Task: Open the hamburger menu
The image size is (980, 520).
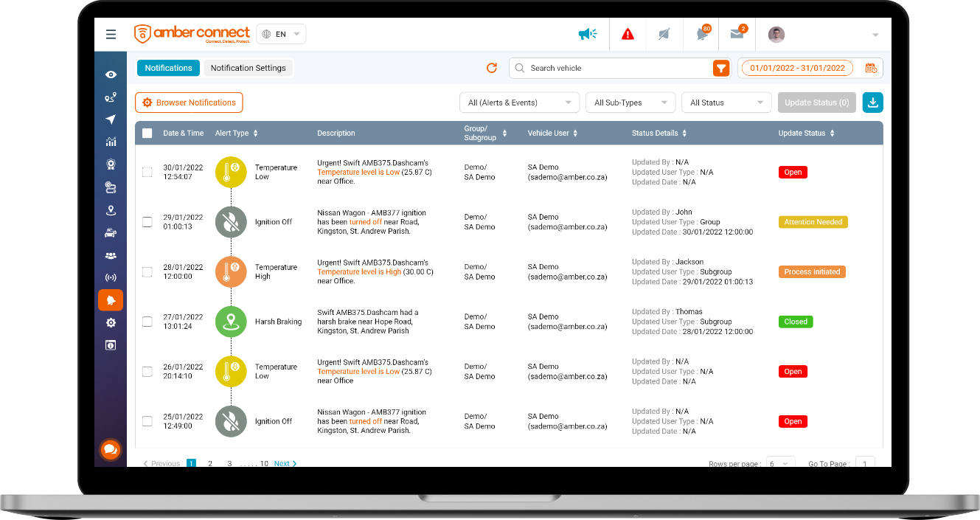Action: point(111,34)
